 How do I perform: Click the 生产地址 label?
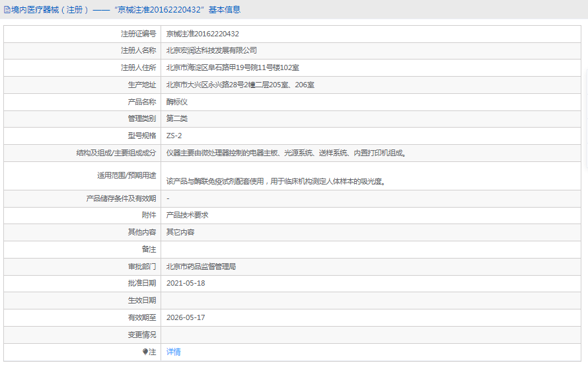[142, 85]
